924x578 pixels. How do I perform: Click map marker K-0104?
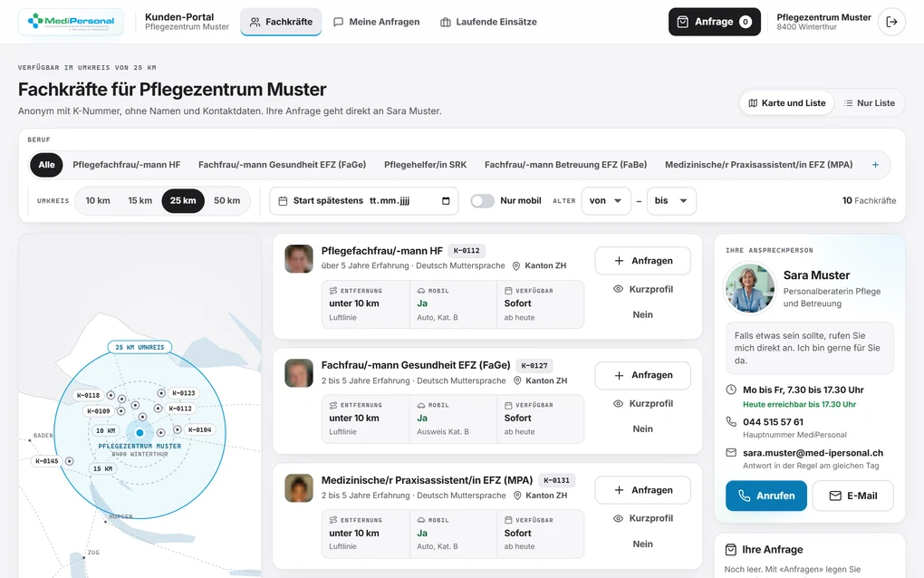[199, 430]
